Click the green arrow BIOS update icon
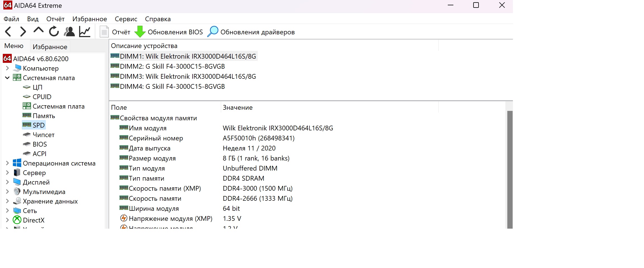The width and height of the screenshot is (644, 268). pyautogui.click(x=140, y=32)
